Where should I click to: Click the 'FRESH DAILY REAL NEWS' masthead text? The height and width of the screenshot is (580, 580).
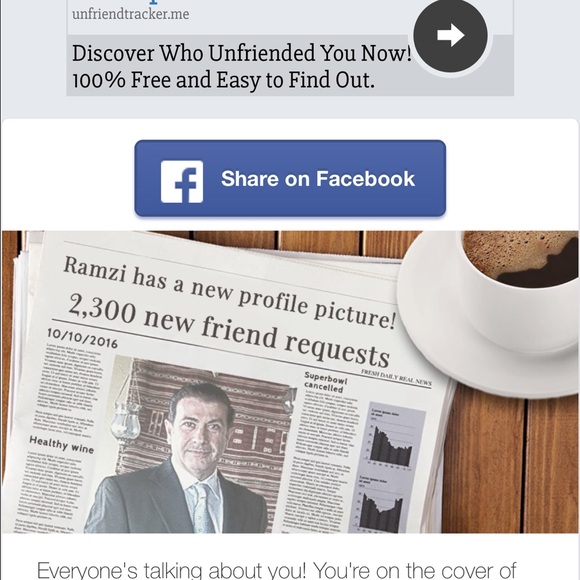coord(396,378)
